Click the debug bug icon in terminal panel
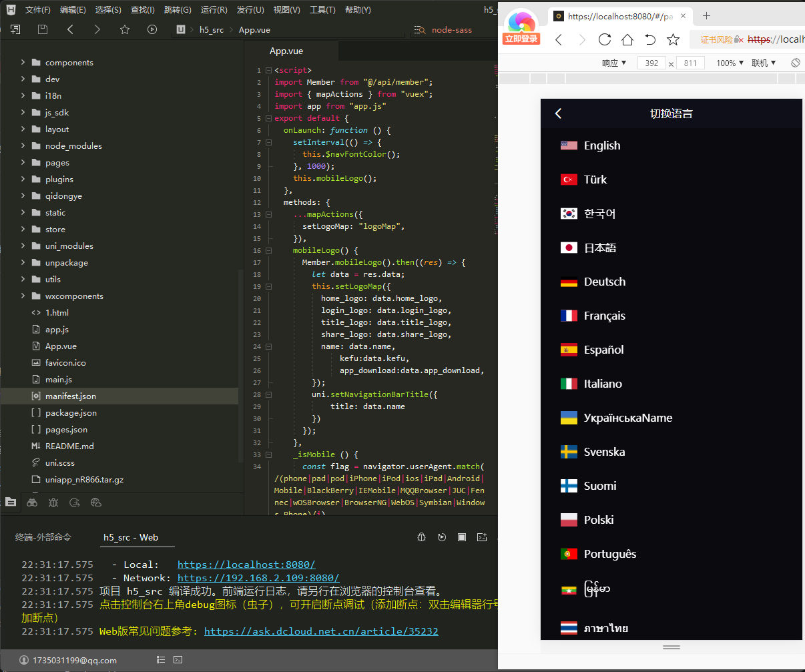Screen dimensions: 805x672 422,537
